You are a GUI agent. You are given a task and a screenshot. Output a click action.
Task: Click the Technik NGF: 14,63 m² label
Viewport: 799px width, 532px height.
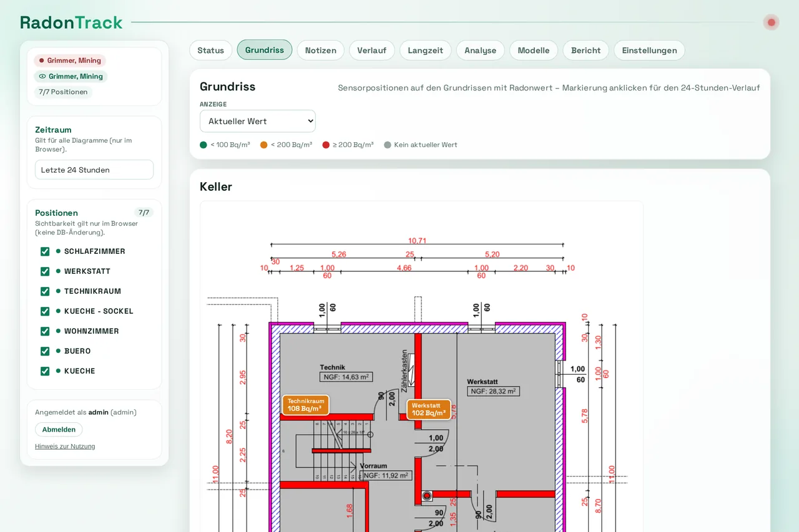[x=346, y=373]
